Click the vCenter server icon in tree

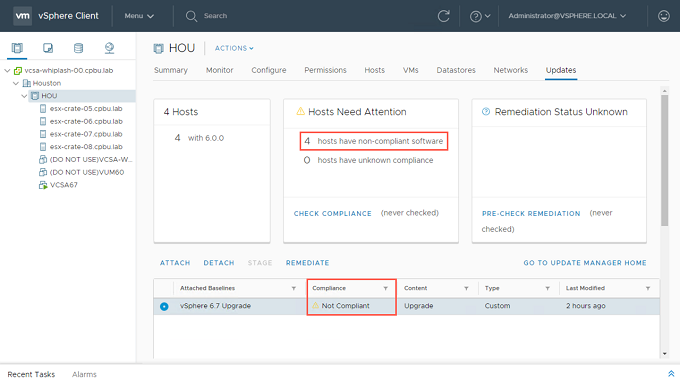[18, 70]
